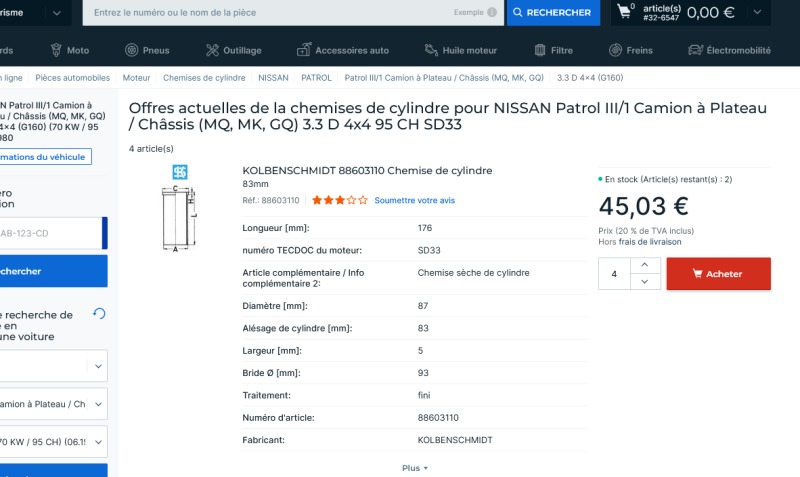Click the Outillage tools icon
800x477 pixels.
coord(212,50)
